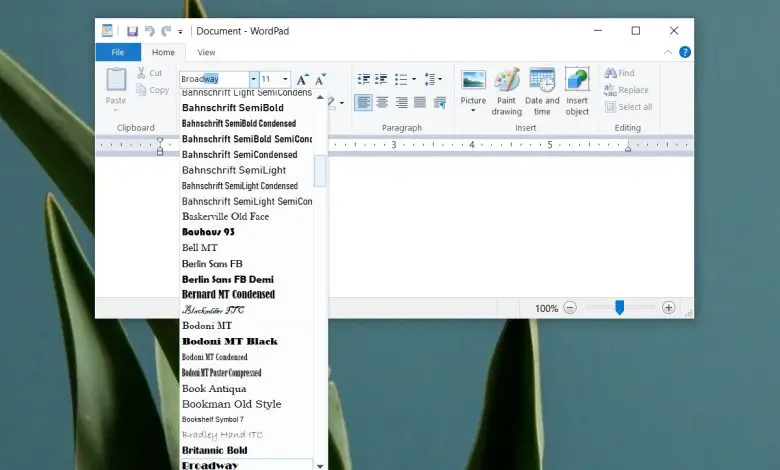780x470 pixels.
Task: Click the Grow font icon
Action: (x=302, y=80)
